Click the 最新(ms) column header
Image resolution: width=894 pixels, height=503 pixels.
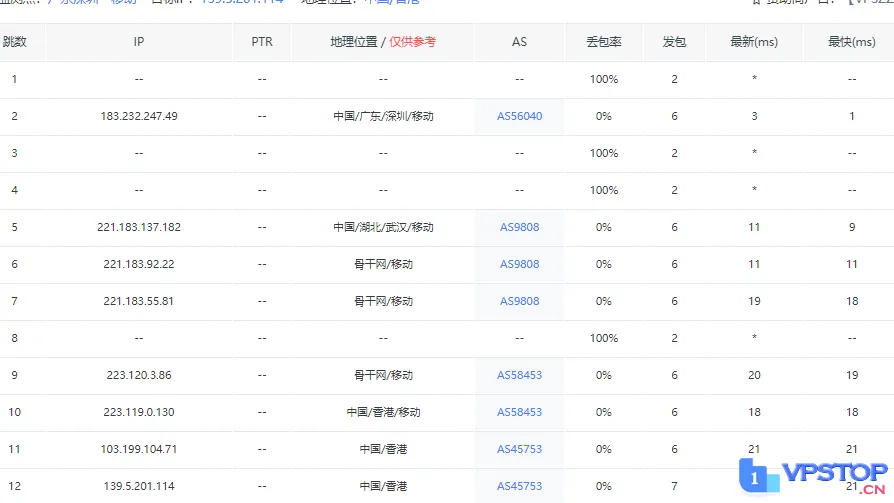pyautogui.click(x=754, y=42)
